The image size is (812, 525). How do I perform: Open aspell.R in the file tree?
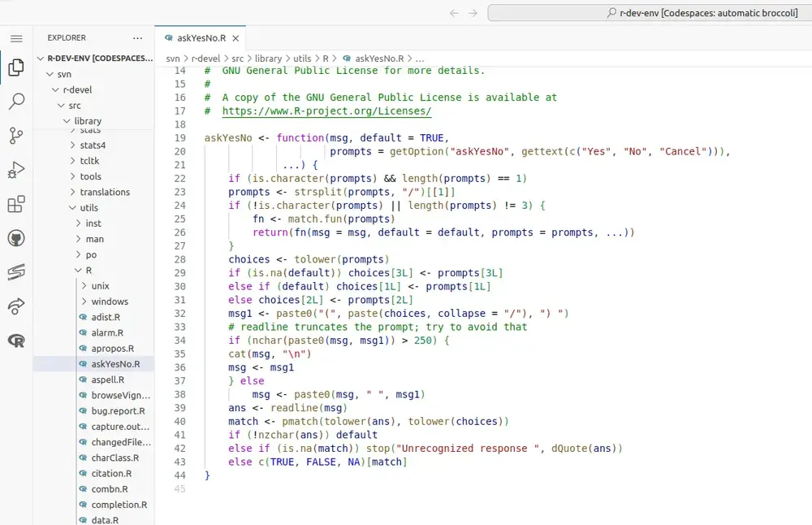(107, 380)
